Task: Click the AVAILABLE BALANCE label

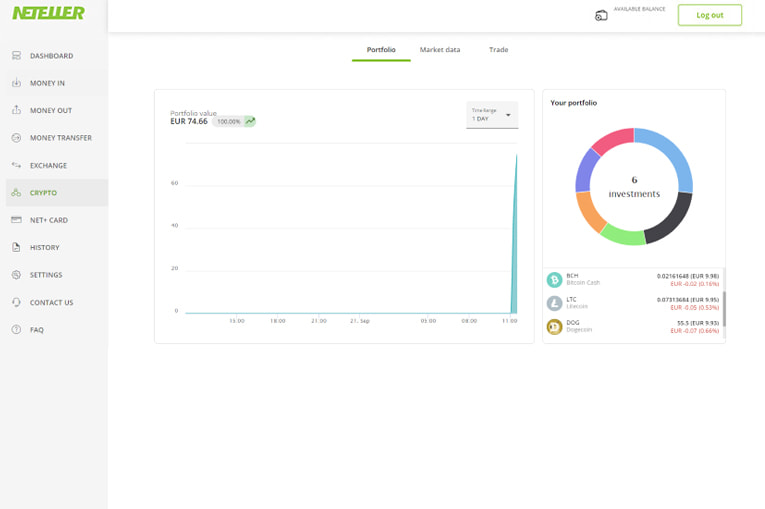Action: [640, 9]
